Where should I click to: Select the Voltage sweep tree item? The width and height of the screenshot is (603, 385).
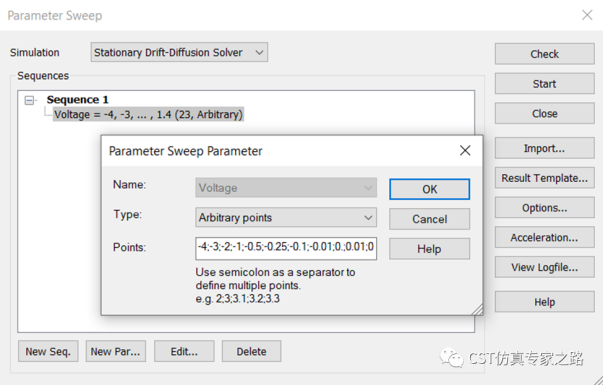coord(148,114)
